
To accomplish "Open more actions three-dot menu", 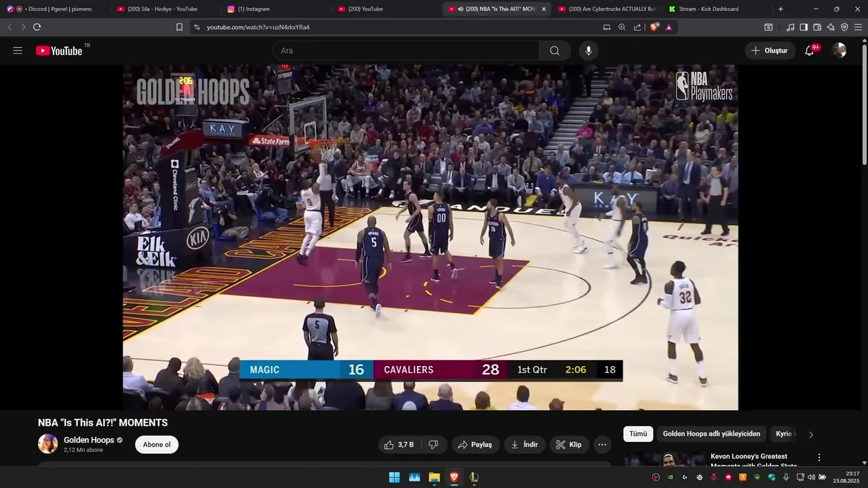I will [x=602, y=445].
